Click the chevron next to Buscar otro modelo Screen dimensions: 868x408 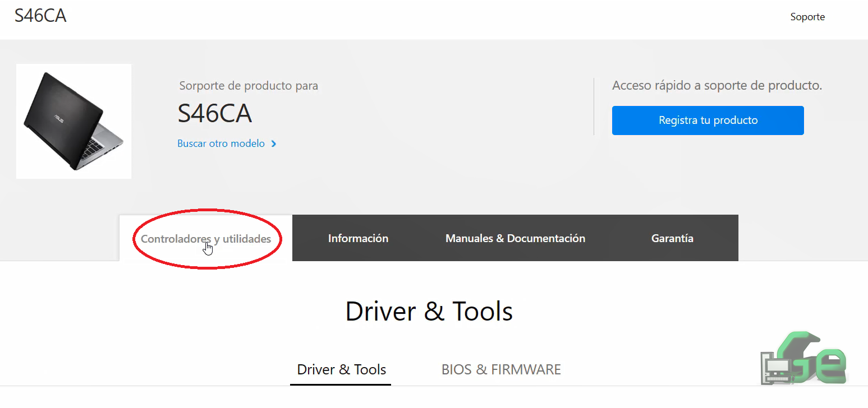[274, 143]
